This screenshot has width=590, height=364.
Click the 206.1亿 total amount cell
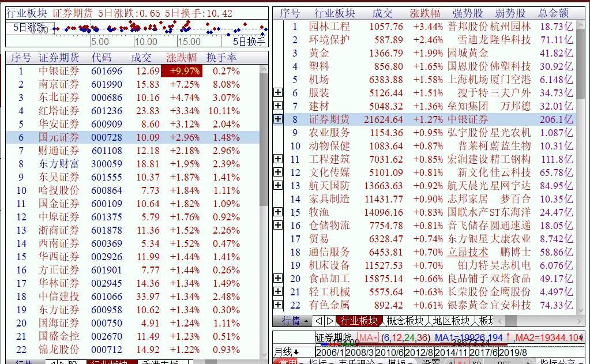pos(556,119)
